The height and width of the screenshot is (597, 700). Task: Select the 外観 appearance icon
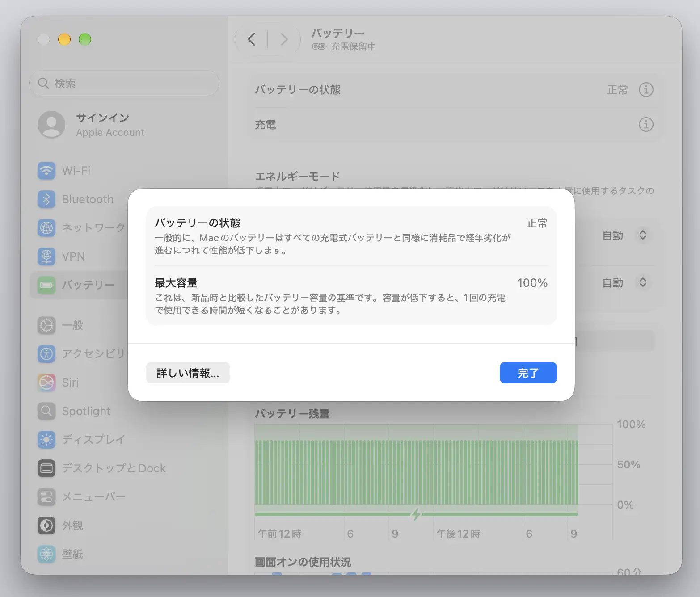46,526
